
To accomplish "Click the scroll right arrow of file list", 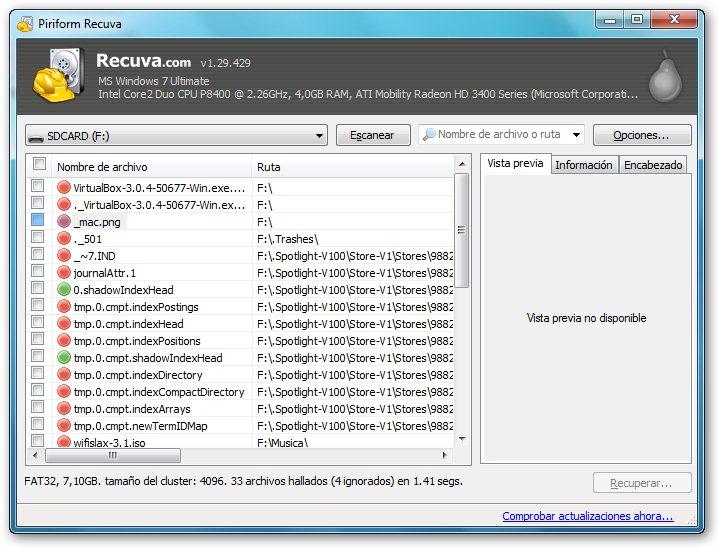I will pyautogui.click(x=444, y=455).
